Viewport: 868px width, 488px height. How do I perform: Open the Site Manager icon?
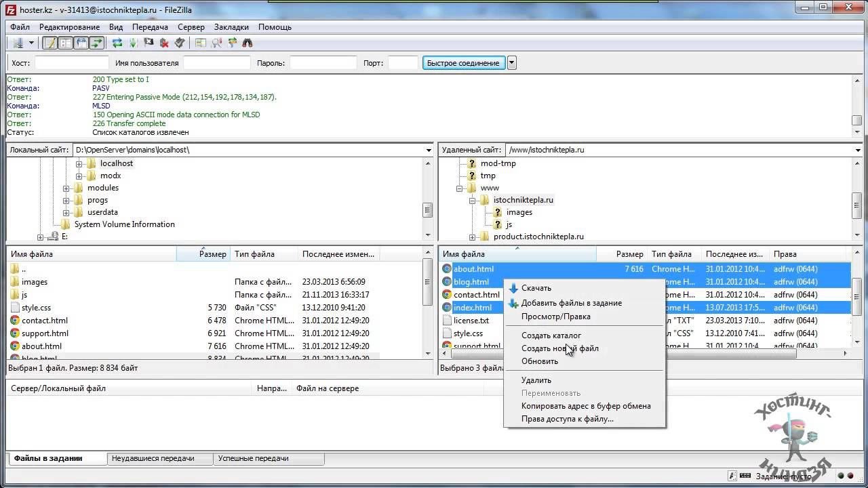pyautogui.click(x=18, y=43)
